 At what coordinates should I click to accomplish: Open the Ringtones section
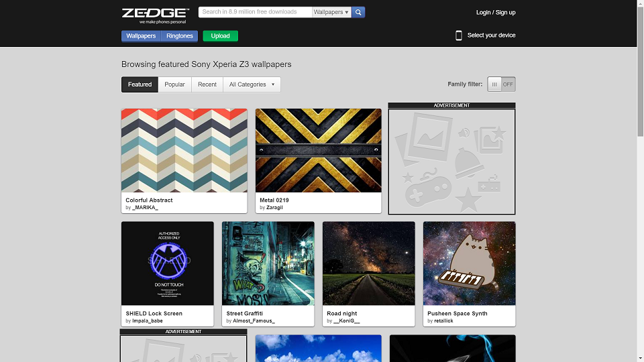180,36
